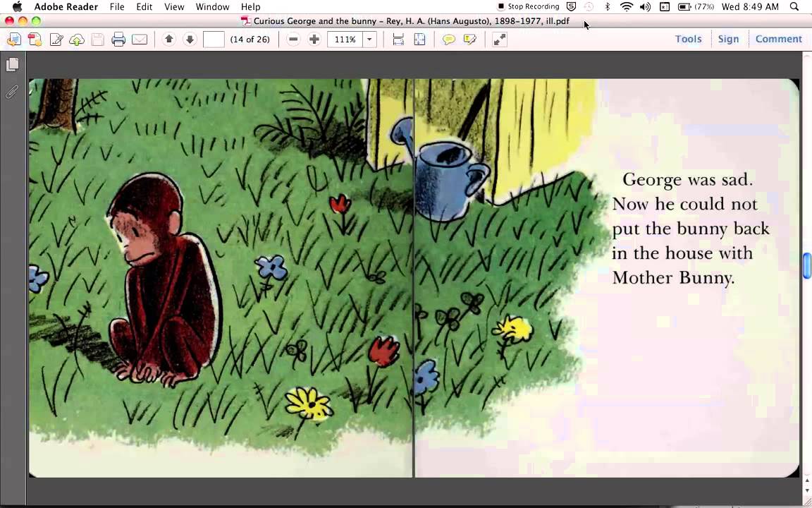Click the Bluetooth status icon
This screenshot has width=812, height=508.
608,7
